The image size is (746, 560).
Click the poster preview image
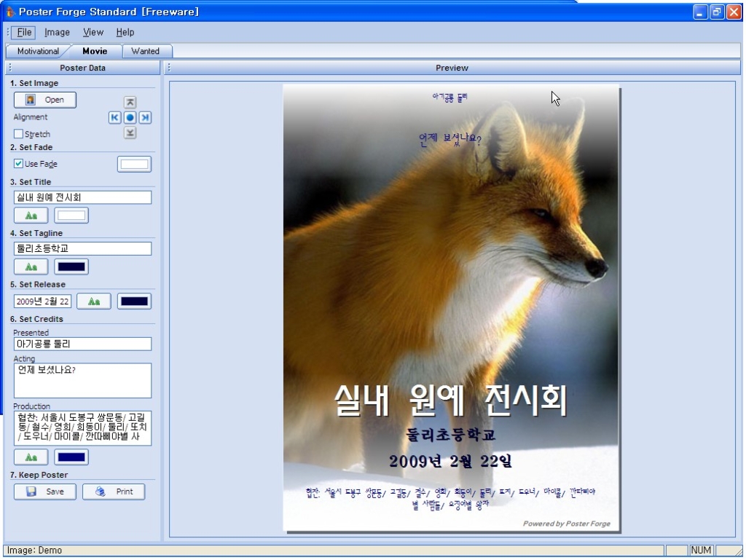pos(451,308)
